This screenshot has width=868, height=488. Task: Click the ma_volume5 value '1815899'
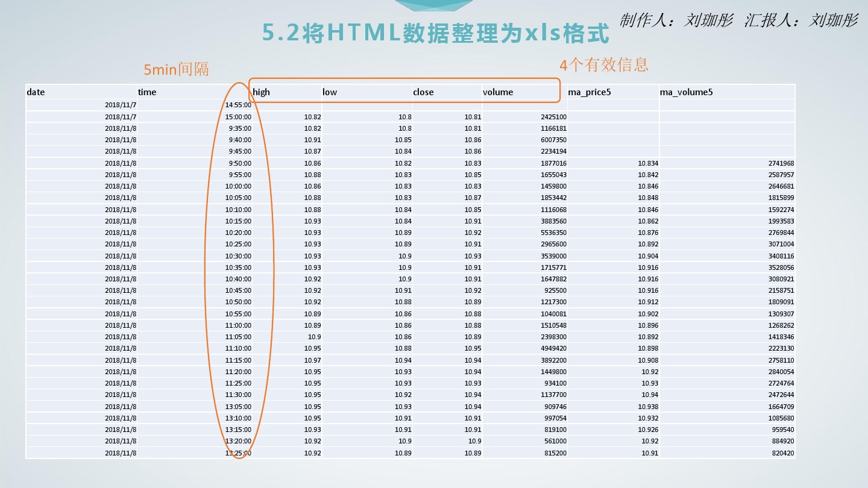(x=781, y=198)
